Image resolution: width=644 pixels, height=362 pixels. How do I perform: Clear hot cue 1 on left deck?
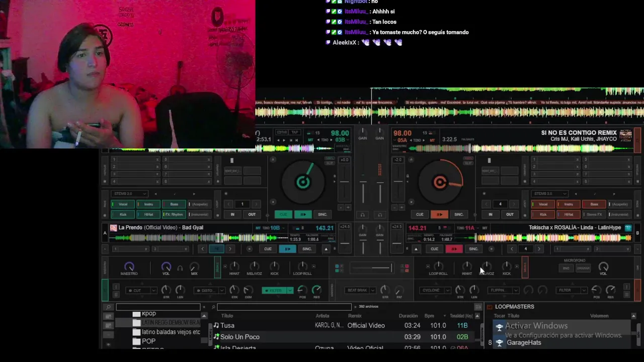tap(157, 160)
